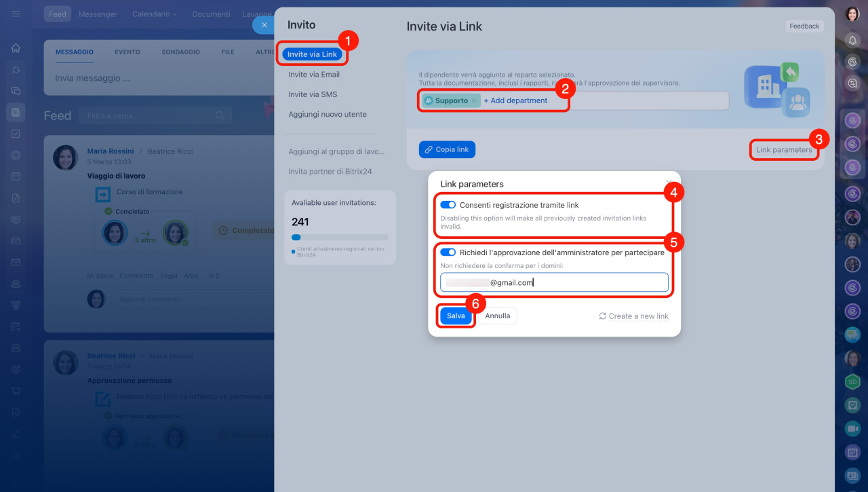Click the Salva button
Screen dimensions: 868x492
[456, 316]
